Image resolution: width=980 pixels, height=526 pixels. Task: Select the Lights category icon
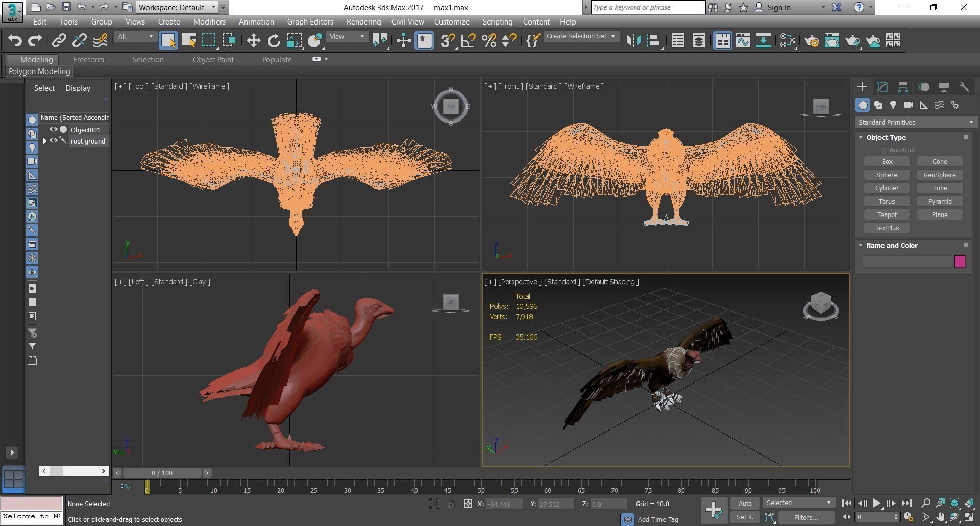tap(893, 105)
